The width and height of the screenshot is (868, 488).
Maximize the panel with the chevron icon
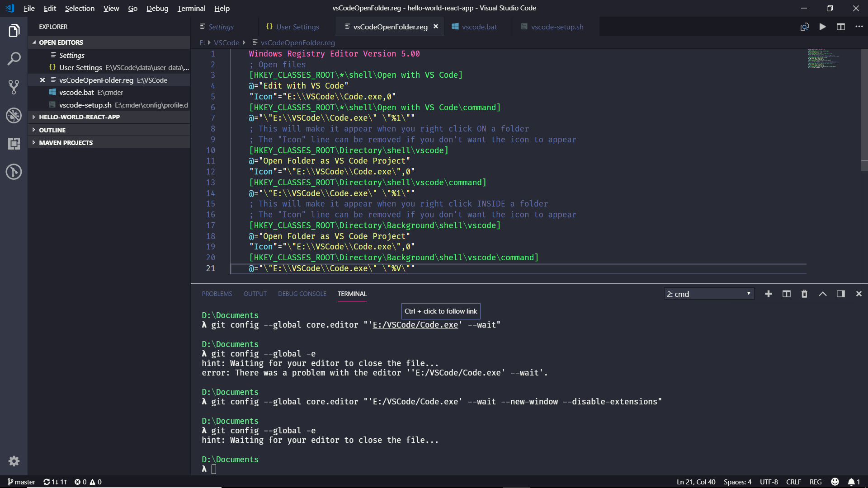point(823,294)
